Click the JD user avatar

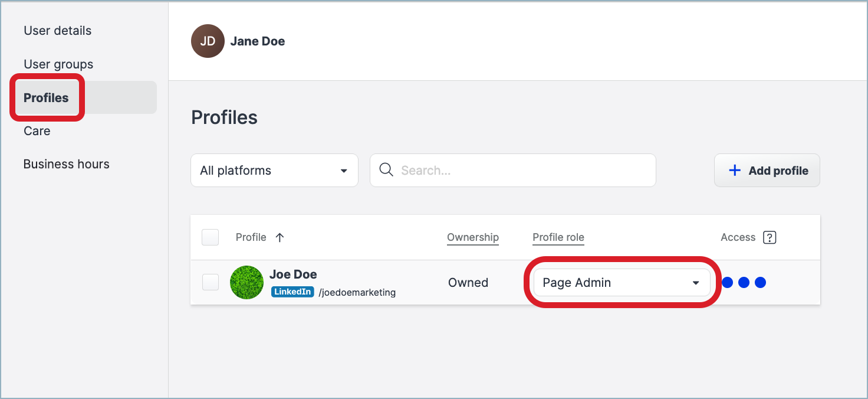(x=208, y=41)
